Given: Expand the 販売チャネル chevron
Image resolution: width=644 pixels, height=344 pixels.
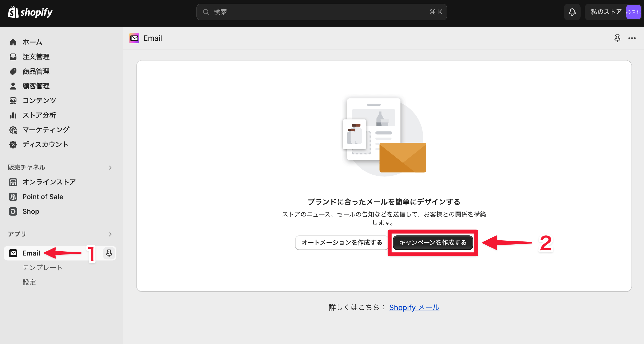Looking at the screenshot, I should tap(110, 168).
